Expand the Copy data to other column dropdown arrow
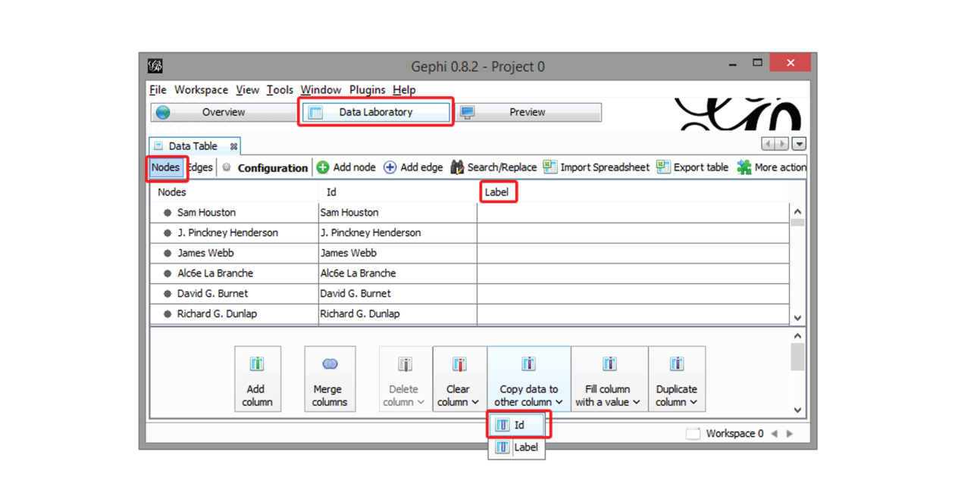 pyautogui.click(x=559, y=403)
